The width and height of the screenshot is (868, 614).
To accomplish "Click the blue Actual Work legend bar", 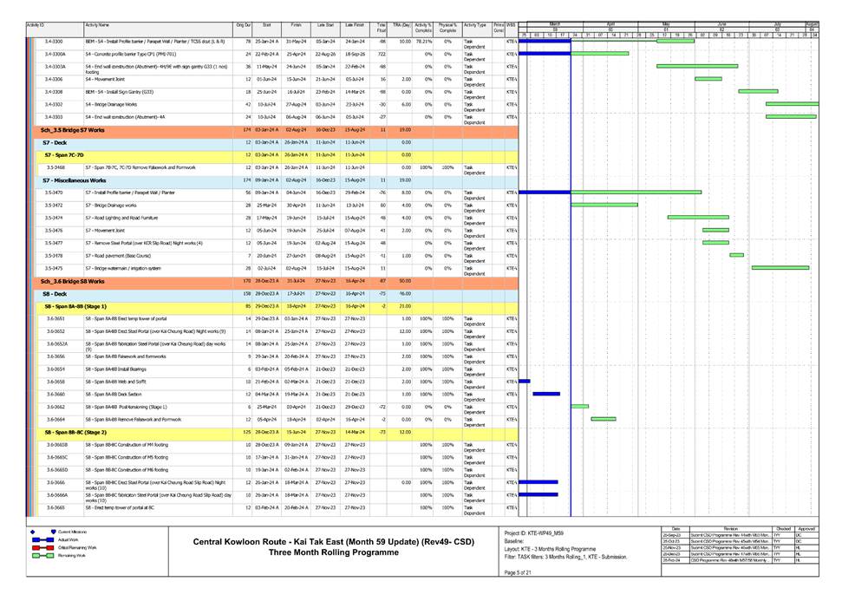I will click(x=38, y=539).
